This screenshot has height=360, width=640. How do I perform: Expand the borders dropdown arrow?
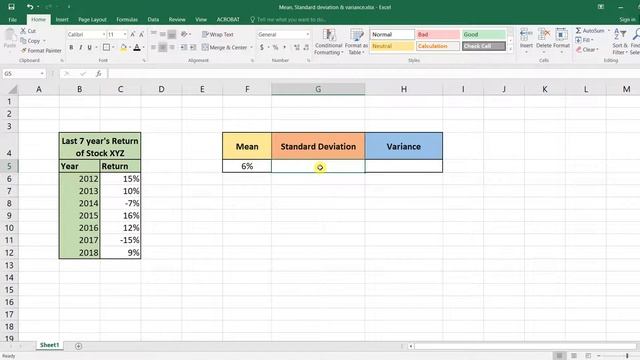pos(113,48)
